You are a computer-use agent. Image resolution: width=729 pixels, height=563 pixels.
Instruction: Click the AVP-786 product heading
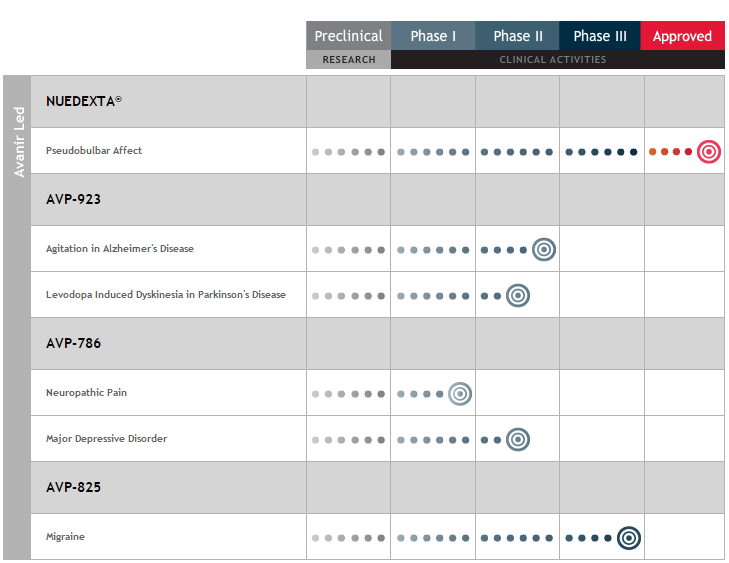(73, 344)
